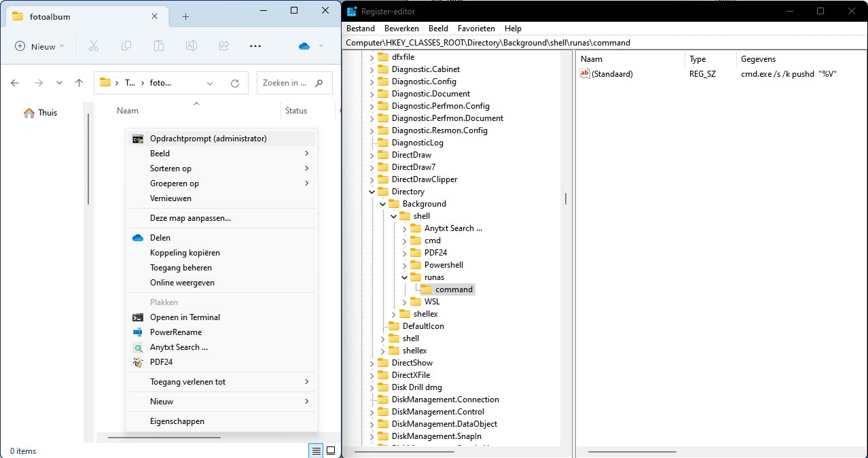Click the Rename icon in Explorer toolbar
The height and width of the screenshot is (458, 868).
tap(192, 46)
